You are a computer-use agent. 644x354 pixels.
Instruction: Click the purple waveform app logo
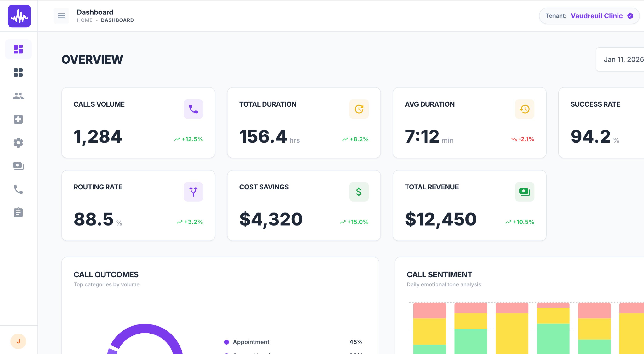coord(19,16)
